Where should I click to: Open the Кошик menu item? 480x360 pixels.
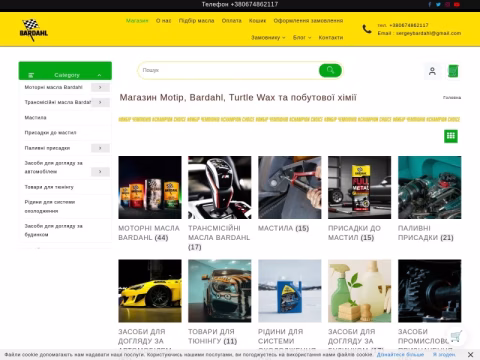(x=257, y=21)
